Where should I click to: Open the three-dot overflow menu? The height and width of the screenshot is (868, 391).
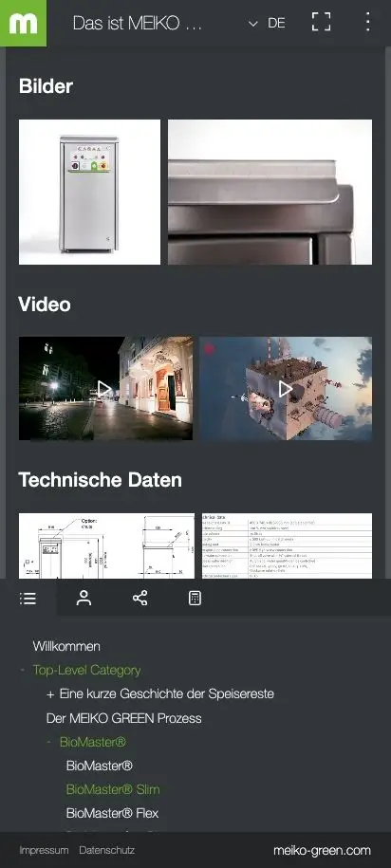367,22
